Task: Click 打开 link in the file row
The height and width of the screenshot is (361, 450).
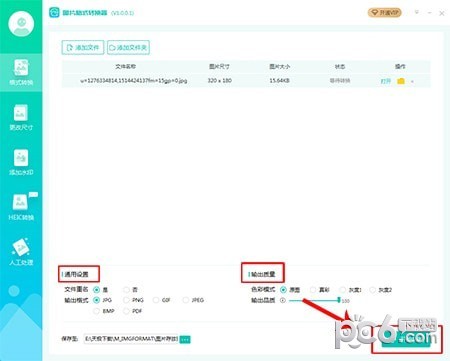Action: pos(386,81)
